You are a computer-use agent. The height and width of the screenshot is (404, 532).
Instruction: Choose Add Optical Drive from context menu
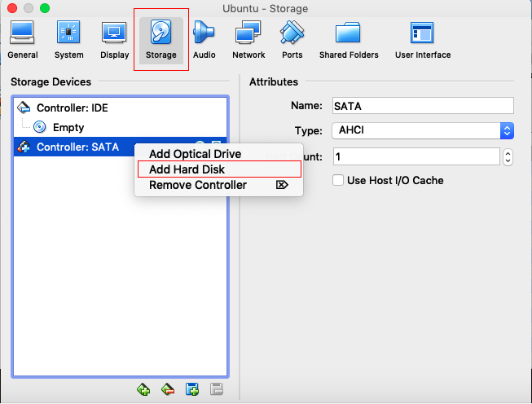(218, 154)
